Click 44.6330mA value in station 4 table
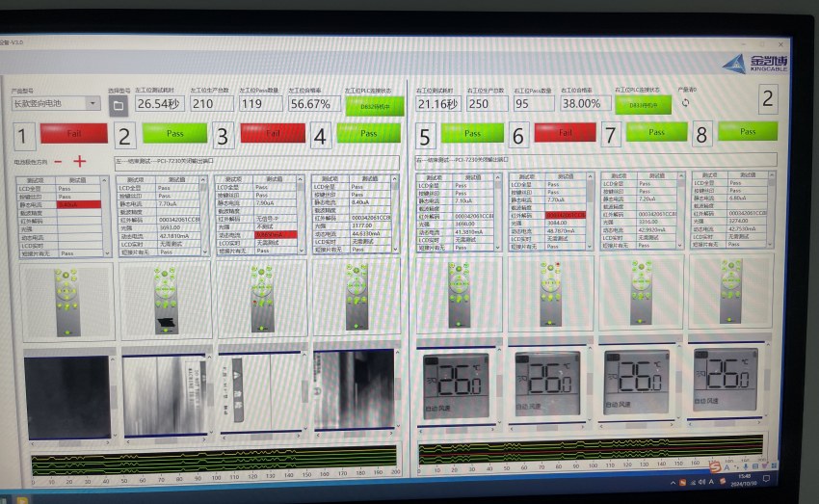 (x=365, y=233)
